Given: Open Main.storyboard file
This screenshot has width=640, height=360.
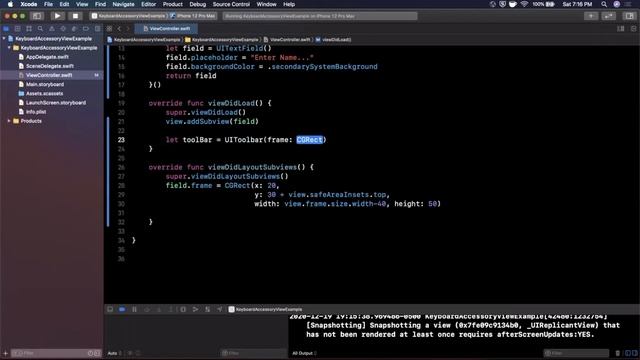Looking at the screenshot, I should pos(45,84).
